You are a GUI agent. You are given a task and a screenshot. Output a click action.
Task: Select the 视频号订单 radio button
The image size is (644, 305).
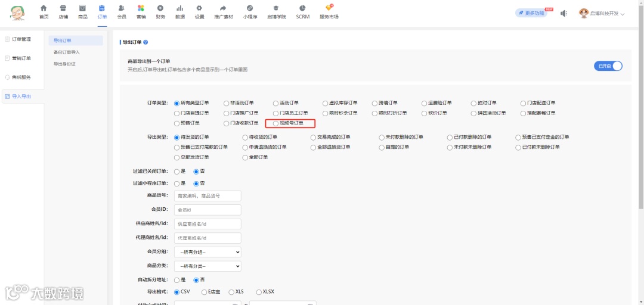(x=275, y=123)
